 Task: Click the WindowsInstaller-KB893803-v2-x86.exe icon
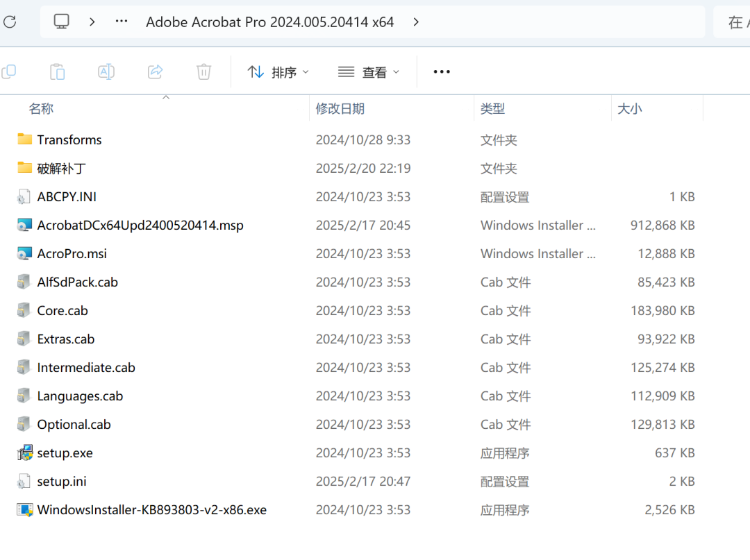(x=25, y=510)
